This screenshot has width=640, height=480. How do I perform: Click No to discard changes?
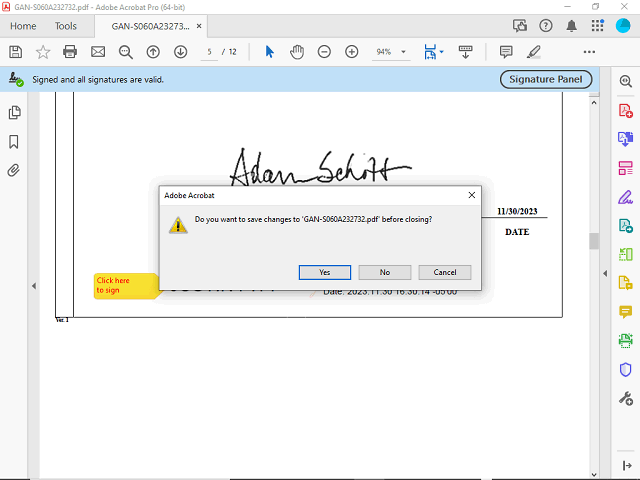point(384,272)
